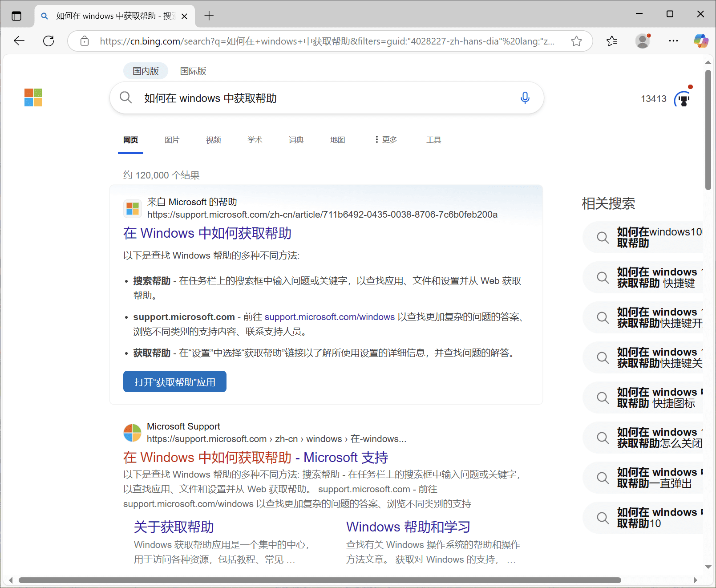Click related search 取帮助一直弹出
716x588 pixels.
click(643, 478)
